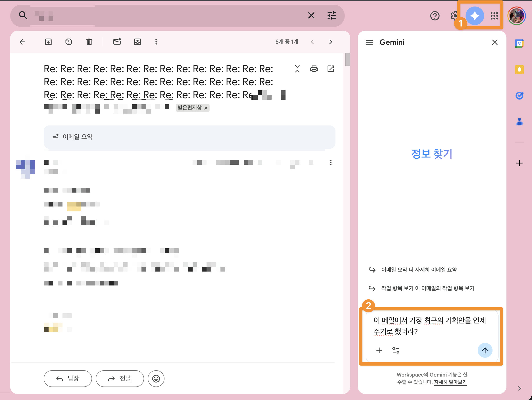
Task: Attach a file in the Gemini prompt box
Action: (379, 350)
